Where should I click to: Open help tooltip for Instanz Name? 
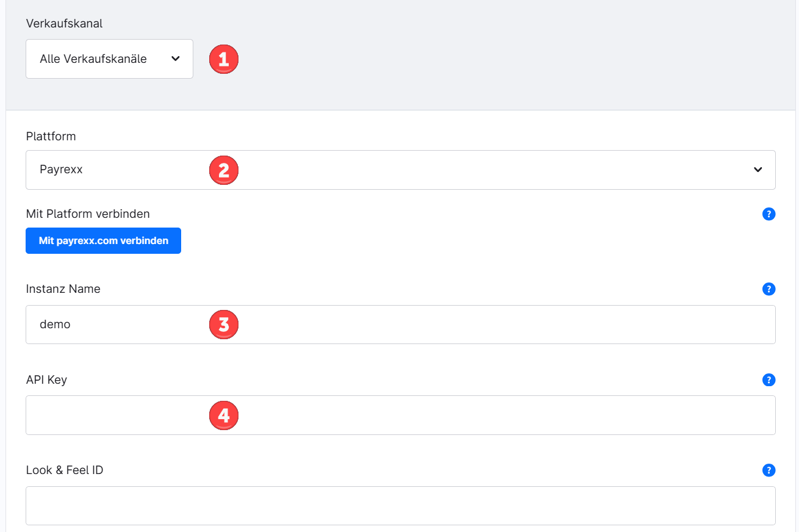769,289
